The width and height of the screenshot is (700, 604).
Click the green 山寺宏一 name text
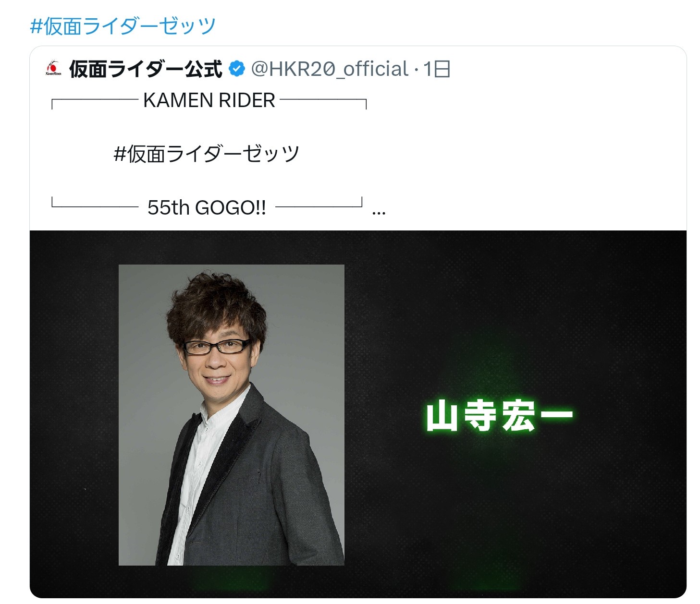click(499, 416)
